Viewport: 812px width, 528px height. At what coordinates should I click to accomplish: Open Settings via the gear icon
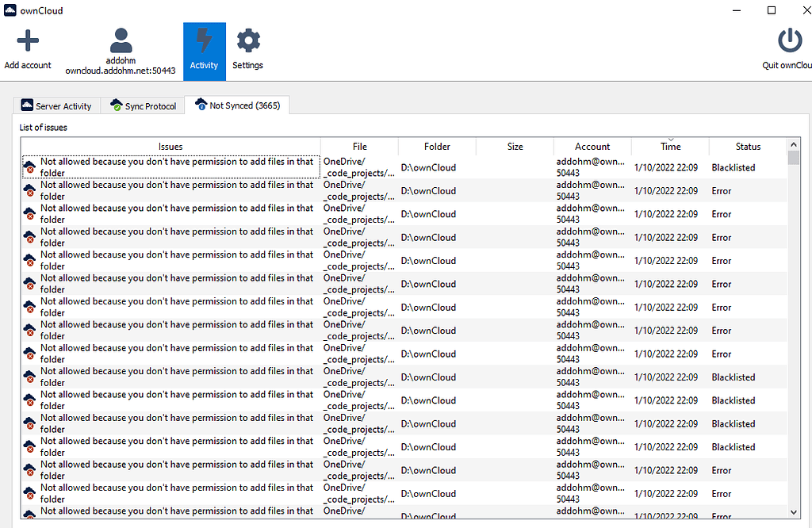(247, 39)
